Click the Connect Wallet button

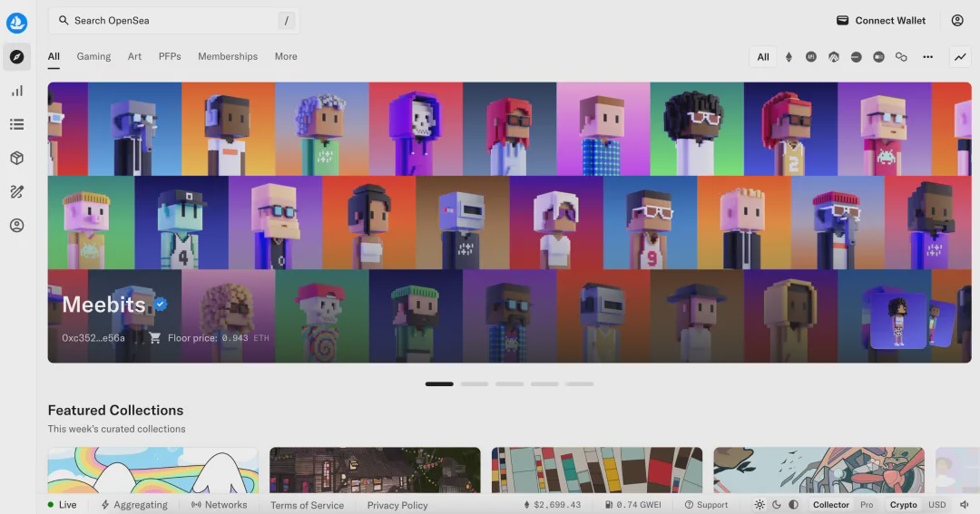coord(881,21)
